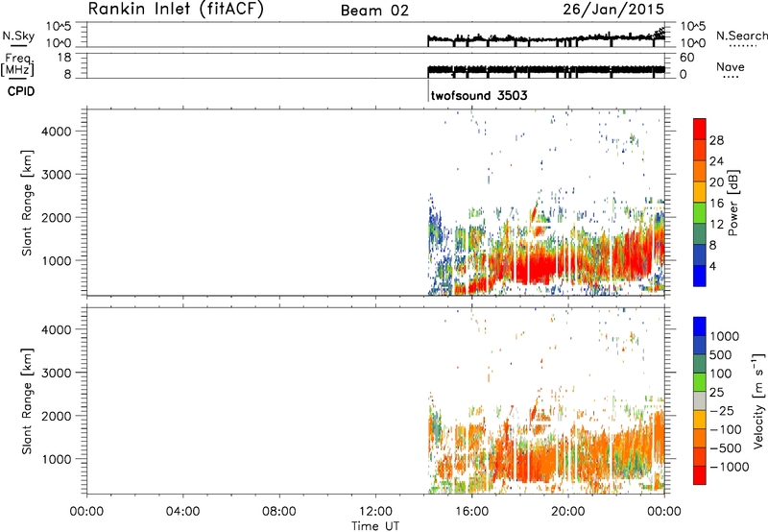Click the 'Time UT' axis label
Image resolution: width=768 pixels, height=532 pixels.
[x=375, y=526]
